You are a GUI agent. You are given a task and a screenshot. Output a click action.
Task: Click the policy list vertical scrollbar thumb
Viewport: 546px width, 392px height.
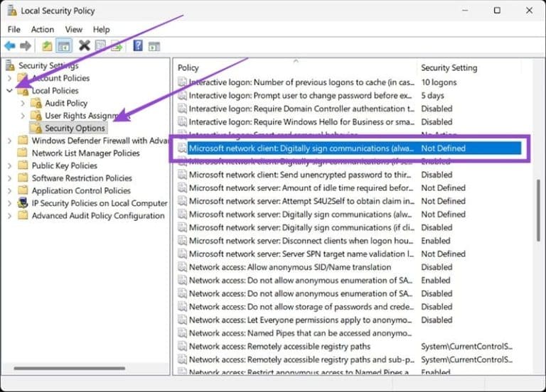click(539, 210)
